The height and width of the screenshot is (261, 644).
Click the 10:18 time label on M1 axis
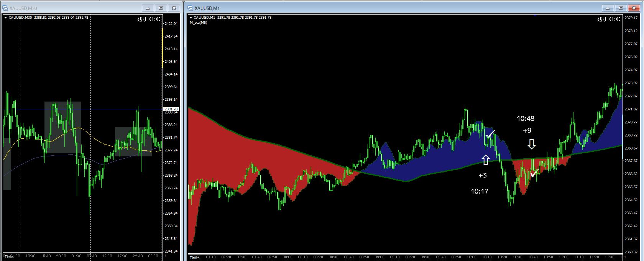pos(487,257)
